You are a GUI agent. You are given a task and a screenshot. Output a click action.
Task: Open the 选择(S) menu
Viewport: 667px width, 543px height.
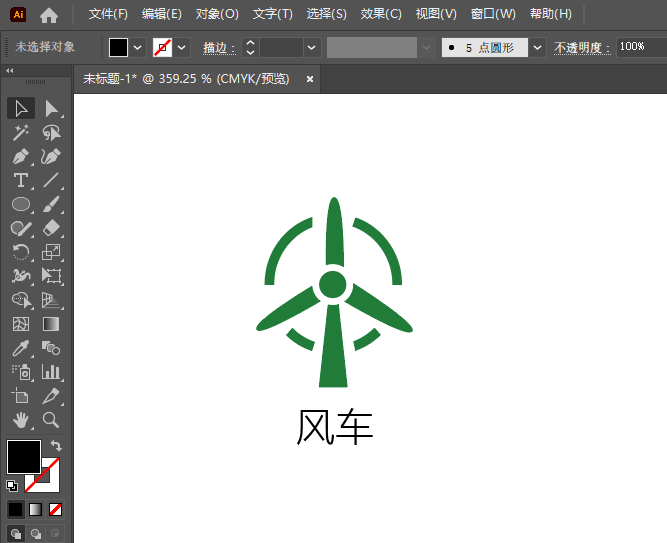[327, 14]
